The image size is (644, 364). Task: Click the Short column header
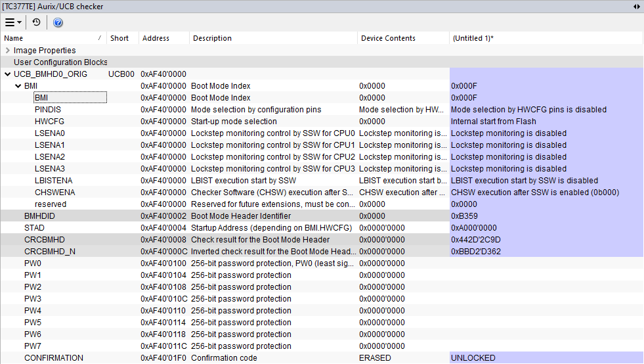click(123, 38)
